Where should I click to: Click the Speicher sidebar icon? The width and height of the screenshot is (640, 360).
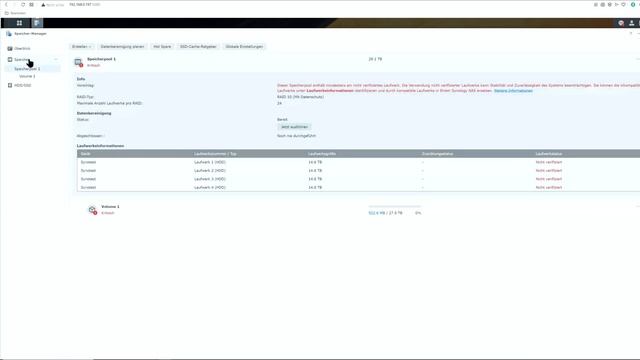pyautogui.click(x=10, y=60)
